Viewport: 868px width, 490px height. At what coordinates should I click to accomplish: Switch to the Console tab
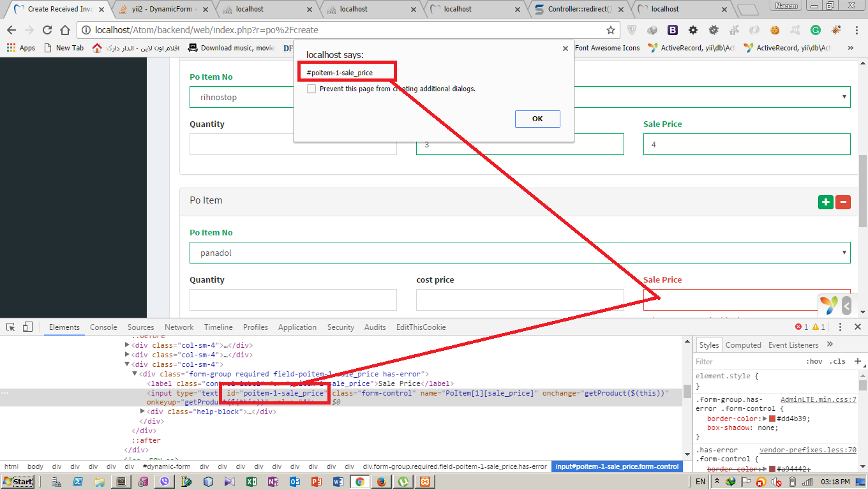click(103, 327)
